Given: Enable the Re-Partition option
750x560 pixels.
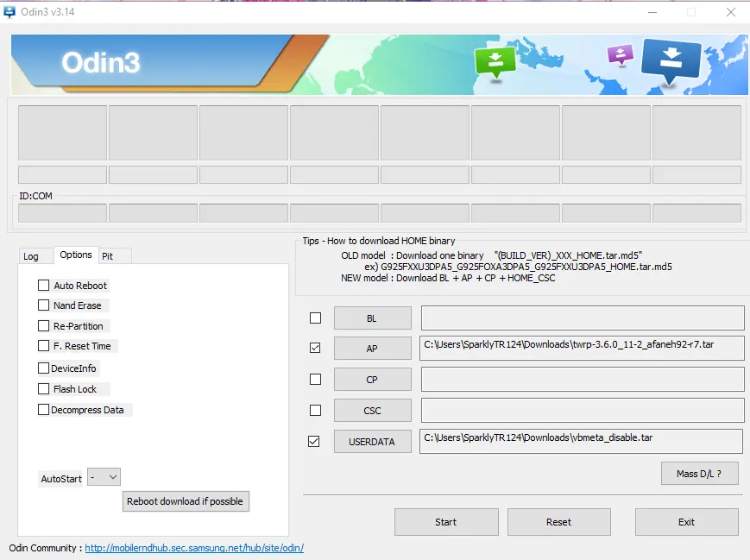Looking at the screenshot, I should pos(43,325).
